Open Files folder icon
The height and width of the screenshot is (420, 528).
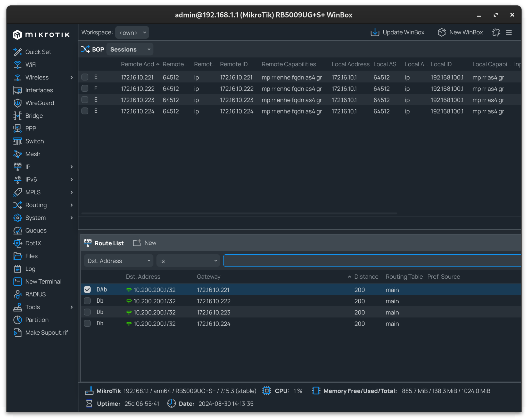[x=18, y=256]
